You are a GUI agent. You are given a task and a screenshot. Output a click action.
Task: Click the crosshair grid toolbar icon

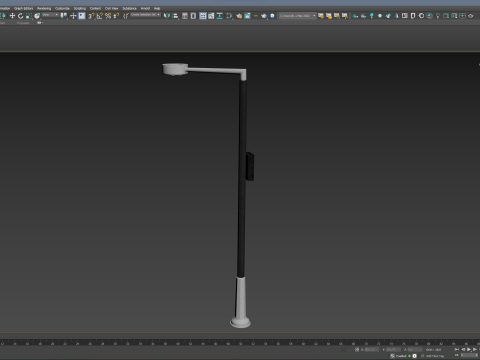coord(462,16)
